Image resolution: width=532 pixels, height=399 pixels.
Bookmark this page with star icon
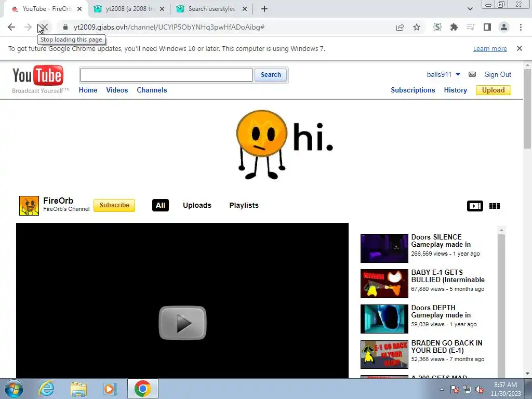[417, 27]
